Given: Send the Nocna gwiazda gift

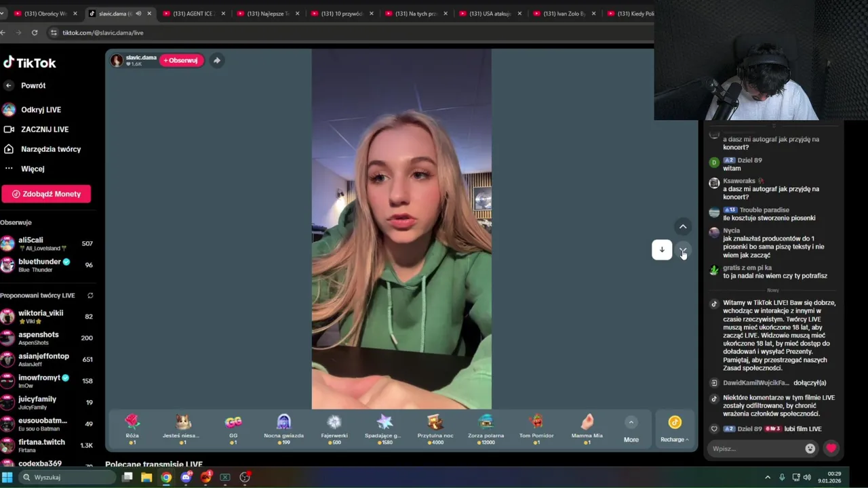Looking at the screenshot, I should tap(283, 429).
